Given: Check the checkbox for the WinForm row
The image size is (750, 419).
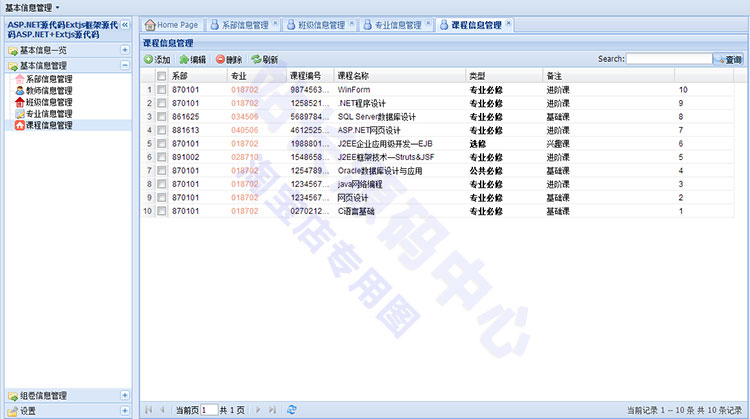Looking at the screenshot, I should point(161,90).
